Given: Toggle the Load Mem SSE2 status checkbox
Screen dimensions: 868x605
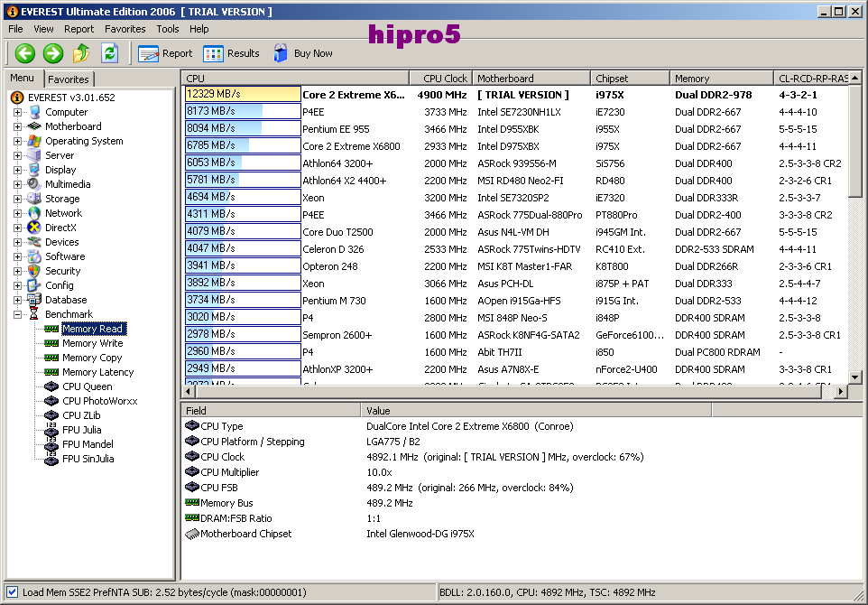Looking at the screenshot, I should click(12, 592).
